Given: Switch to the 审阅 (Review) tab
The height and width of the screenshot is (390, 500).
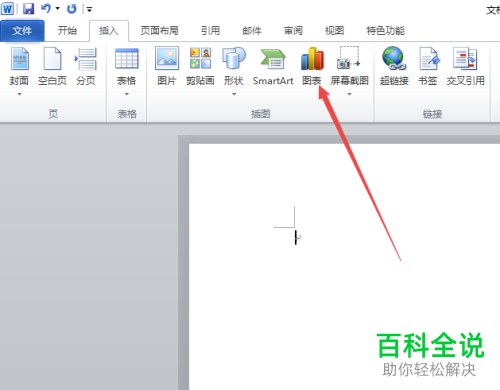Looking at the screenshot, I should point(293,31).
